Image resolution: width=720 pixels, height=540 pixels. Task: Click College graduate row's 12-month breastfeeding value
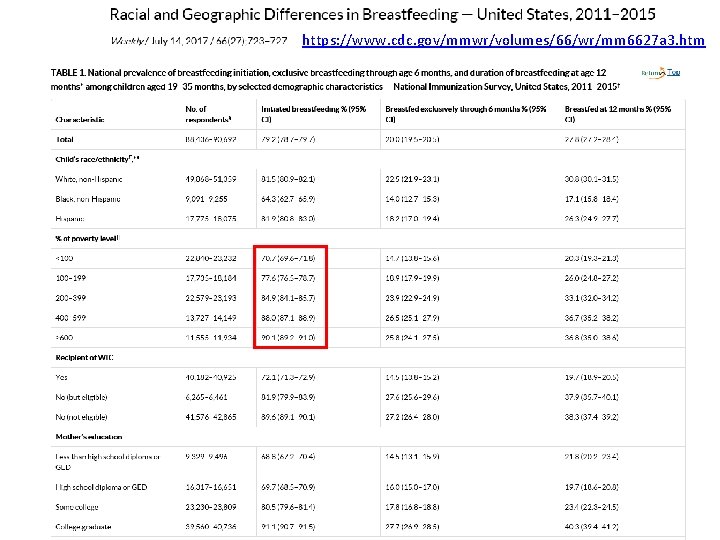tap(591, 527)
